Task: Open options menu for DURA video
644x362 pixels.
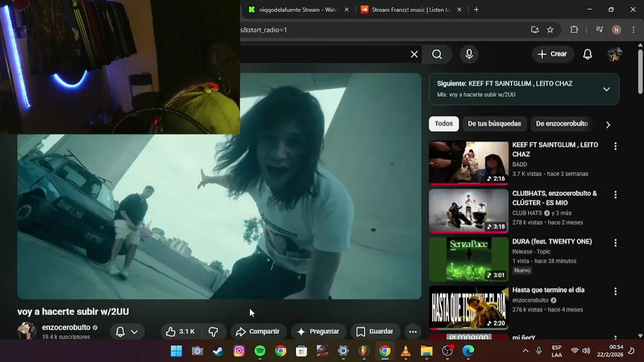Action: pyautogui.click(x=615, y=243)
